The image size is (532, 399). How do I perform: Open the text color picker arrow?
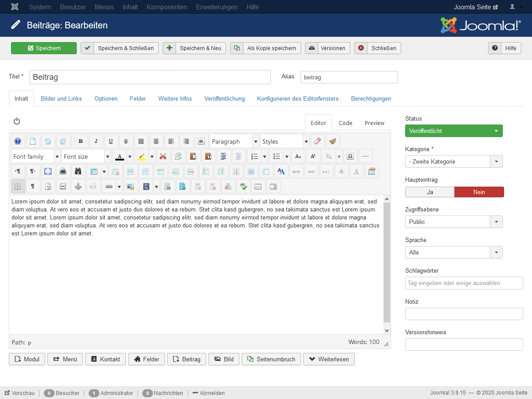(130, 156)
